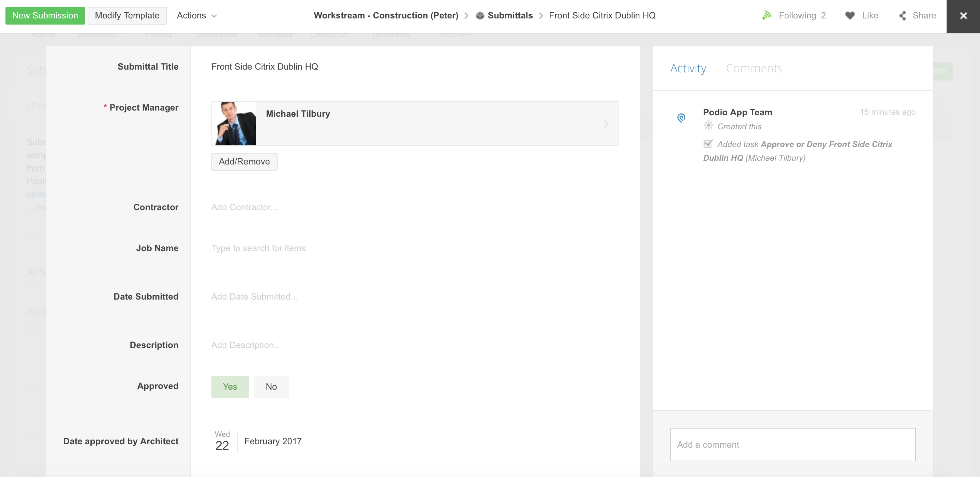Click Modify Template button
The height and width of the screenshot is (477, 980).
(127, 16)
